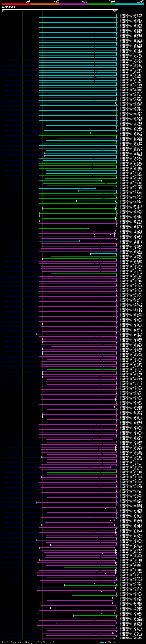Select the UniRef100_Q0DYZ8 label

[x=131, y=145]
